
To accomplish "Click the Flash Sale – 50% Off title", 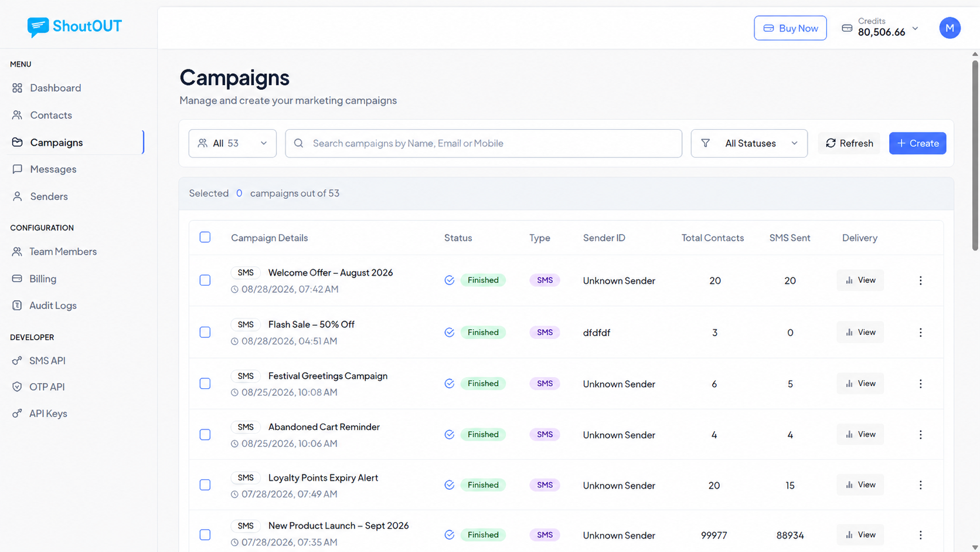I will pos(311,324).
